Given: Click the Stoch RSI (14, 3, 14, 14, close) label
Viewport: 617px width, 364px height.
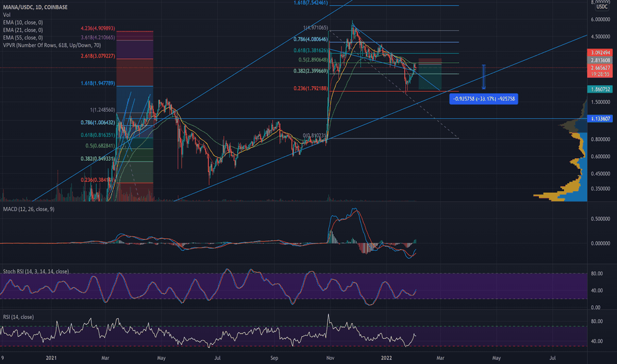Looking at the screenshot, I should coord(36,271).
